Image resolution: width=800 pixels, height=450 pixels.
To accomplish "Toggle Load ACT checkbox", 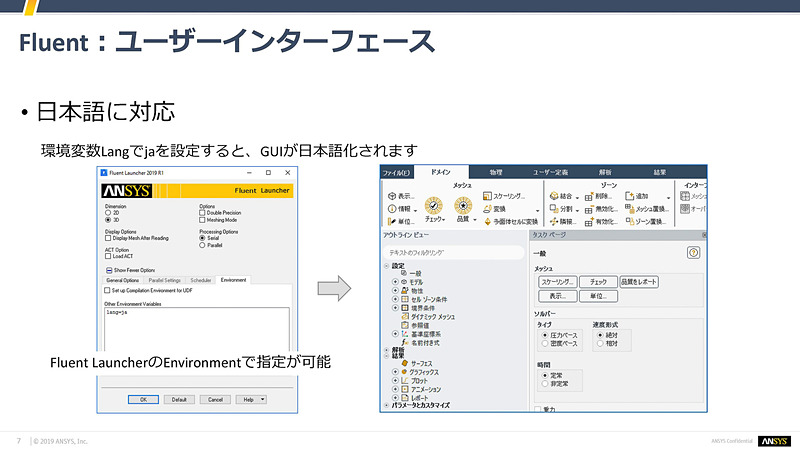I will (108, 256).
